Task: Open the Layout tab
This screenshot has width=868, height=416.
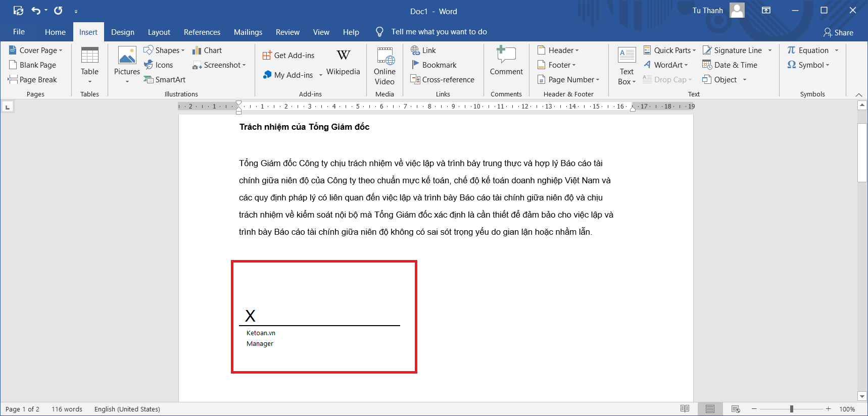Action: pyautogui.click(x=159, y=32)
